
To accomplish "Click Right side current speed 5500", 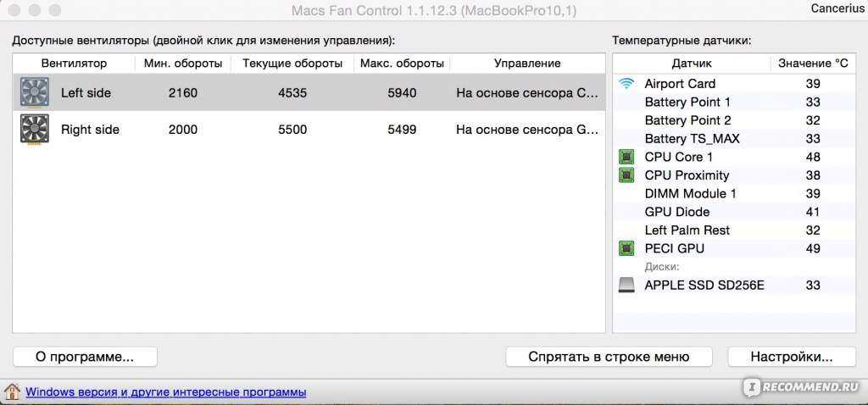I will click(292, 130).
